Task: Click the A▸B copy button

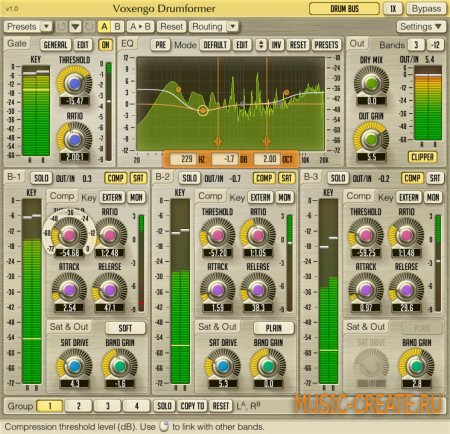Action: pos(140,27)
